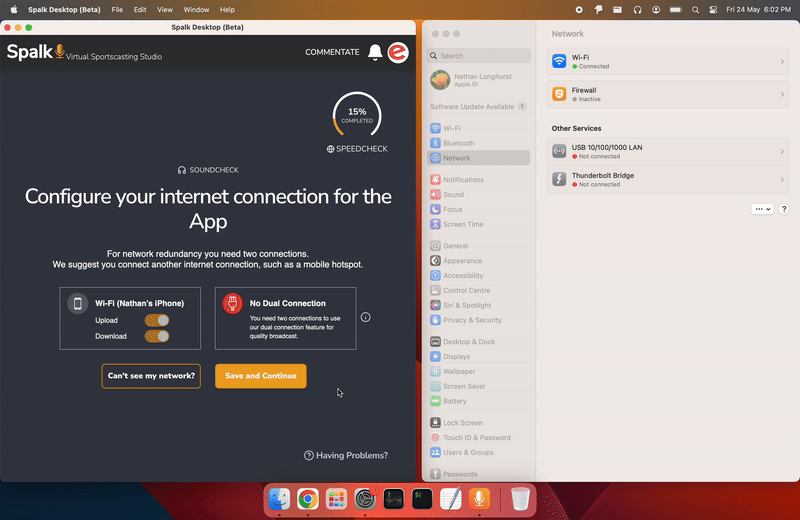Select Battery in Settings sidebar
The width and height of the screenshot is (800, 520).
pos(479,401)
